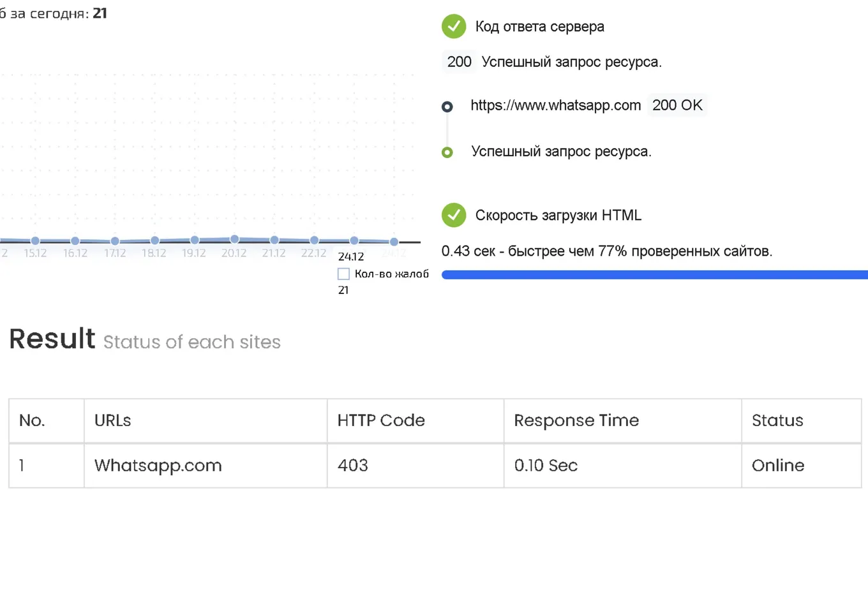Select the chart data point for 21.12
This screenshot has height=597, width=868.
pyautogui.click(x=274, y=240)
